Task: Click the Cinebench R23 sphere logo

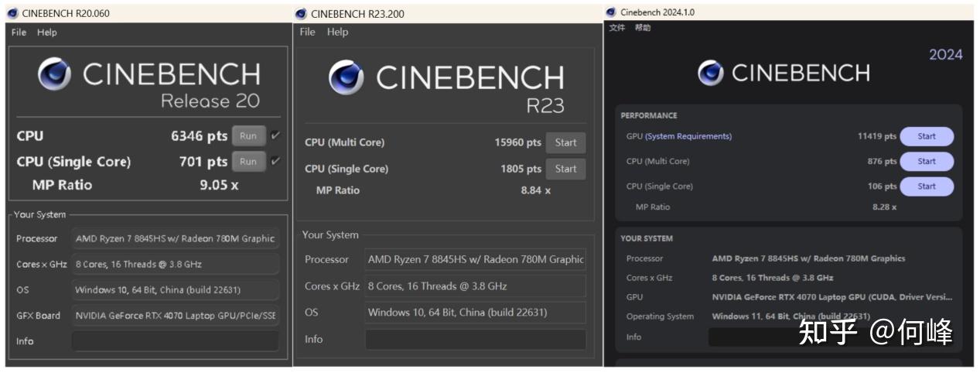Action: pyautogui.click(x=346, y=77)
